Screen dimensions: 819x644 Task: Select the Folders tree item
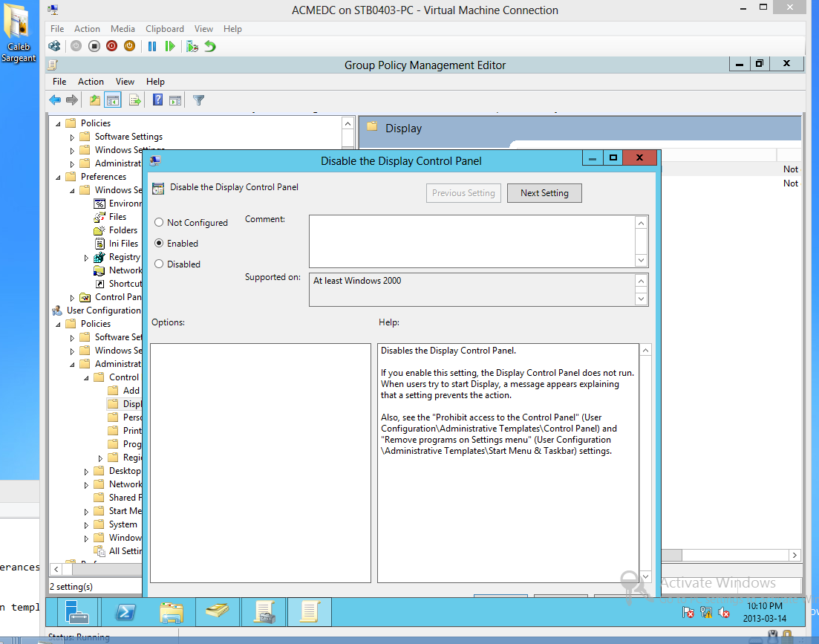tap(123, 230)
